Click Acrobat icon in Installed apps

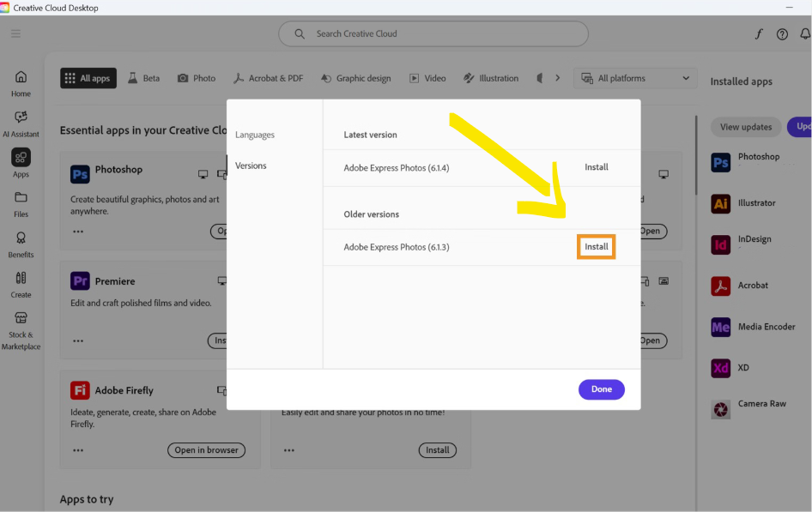720,286
